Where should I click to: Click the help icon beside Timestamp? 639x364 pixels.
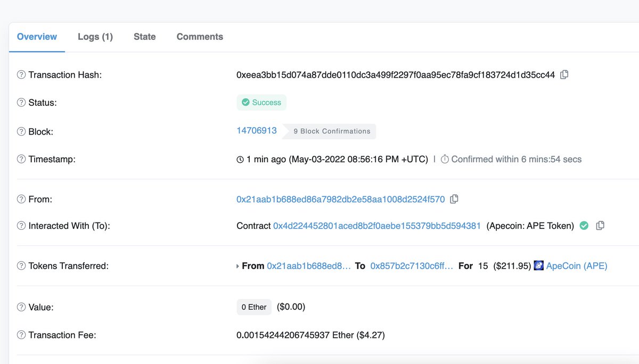click(21, 159)
